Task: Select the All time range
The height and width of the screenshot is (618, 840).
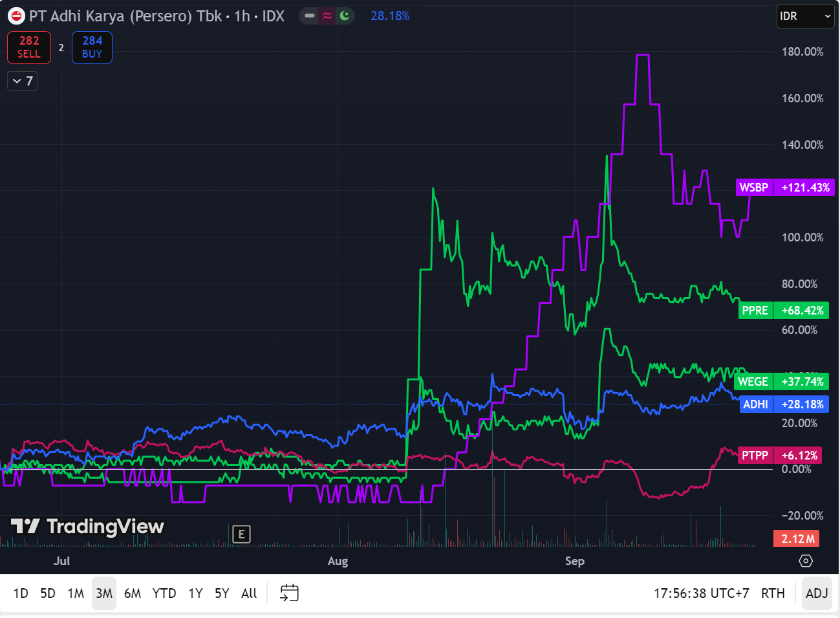Action: (x=249, y=593)
